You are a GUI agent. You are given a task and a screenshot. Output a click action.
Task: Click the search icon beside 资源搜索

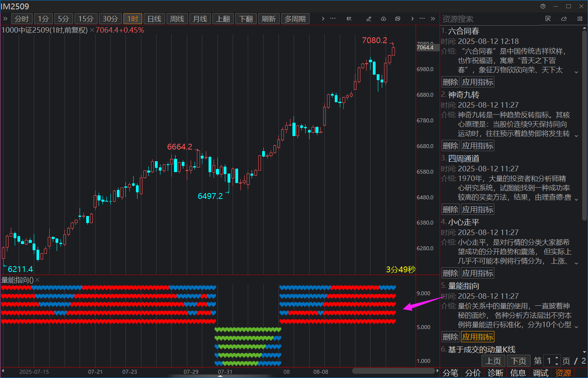coord(548,19)
